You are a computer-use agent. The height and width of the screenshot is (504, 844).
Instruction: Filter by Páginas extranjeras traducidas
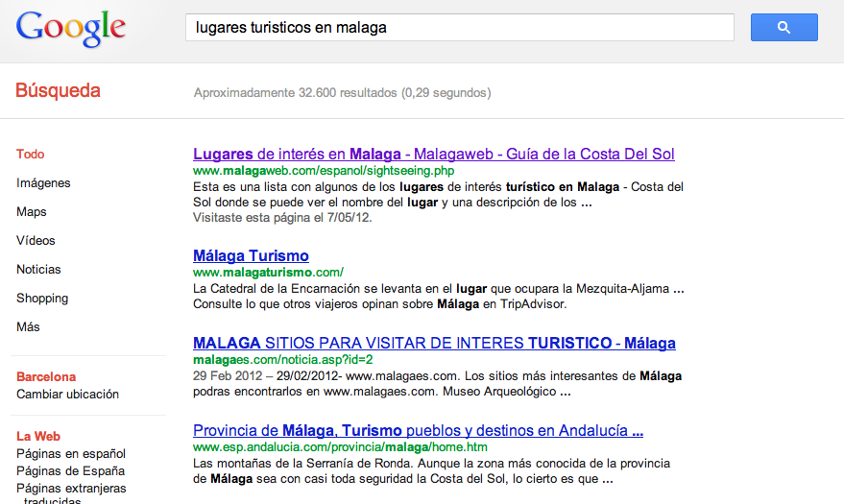tap(71, 494)
